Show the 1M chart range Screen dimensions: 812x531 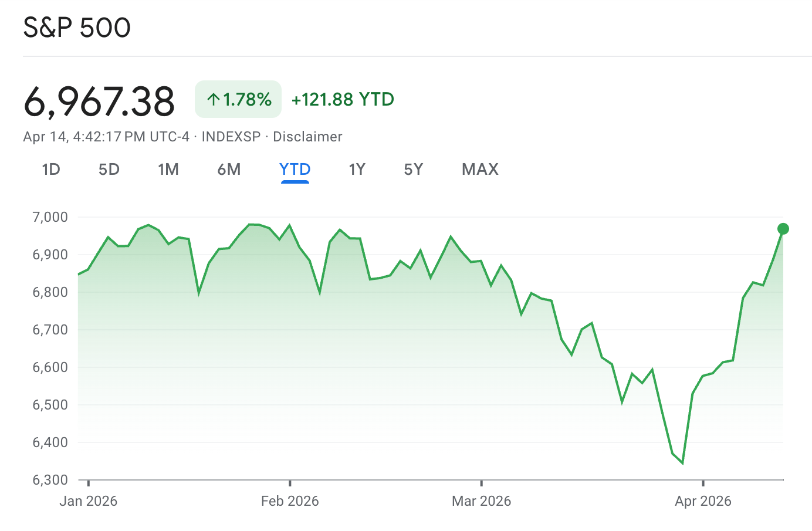pyautogui.click(x=168, y=170)
